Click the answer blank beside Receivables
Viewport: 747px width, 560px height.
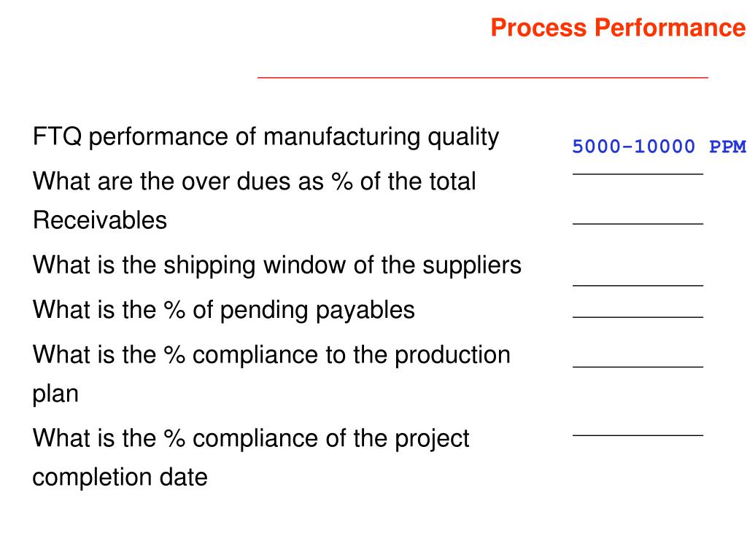coord(638,223)
